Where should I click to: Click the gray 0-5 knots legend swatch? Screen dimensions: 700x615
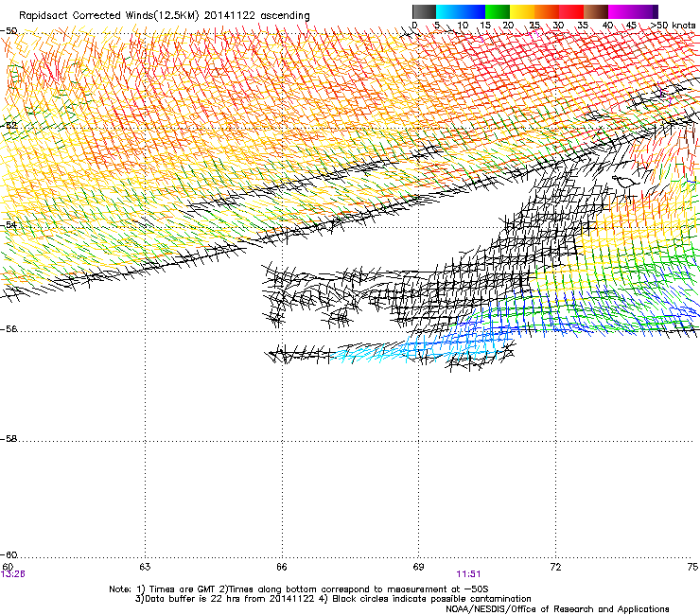[424, 11]
